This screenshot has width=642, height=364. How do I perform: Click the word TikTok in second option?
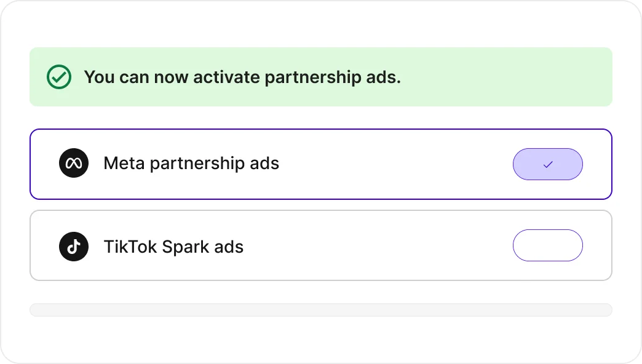tap(130, 247)
